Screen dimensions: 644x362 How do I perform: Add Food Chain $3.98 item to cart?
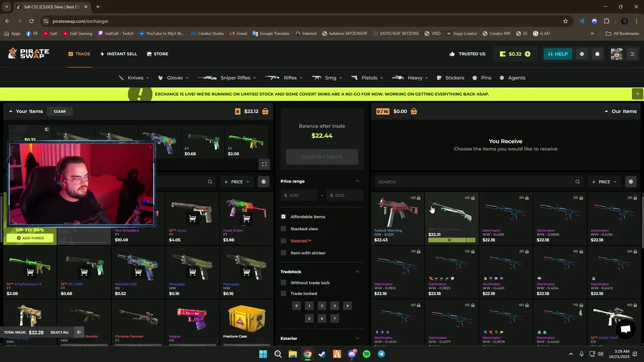pos(247,218)
